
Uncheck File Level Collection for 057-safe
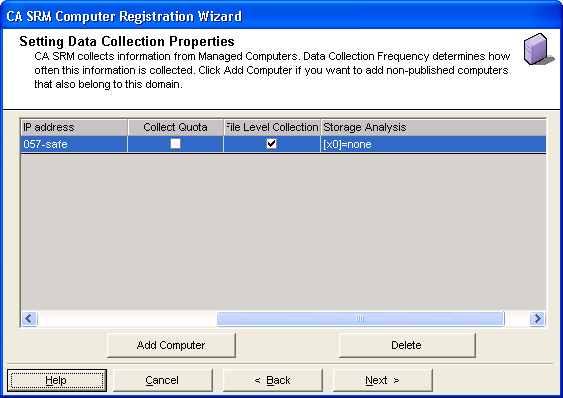271,144
